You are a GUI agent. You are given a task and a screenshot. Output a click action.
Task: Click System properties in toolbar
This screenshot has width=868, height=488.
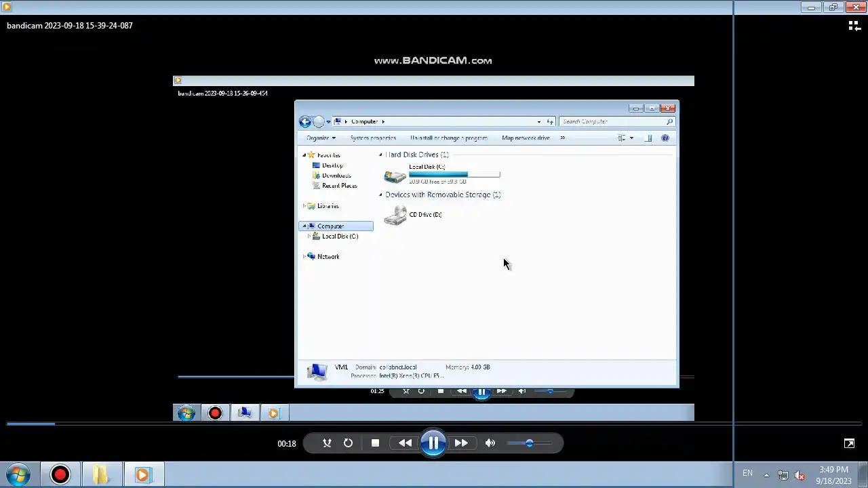[x=373, y=138]
